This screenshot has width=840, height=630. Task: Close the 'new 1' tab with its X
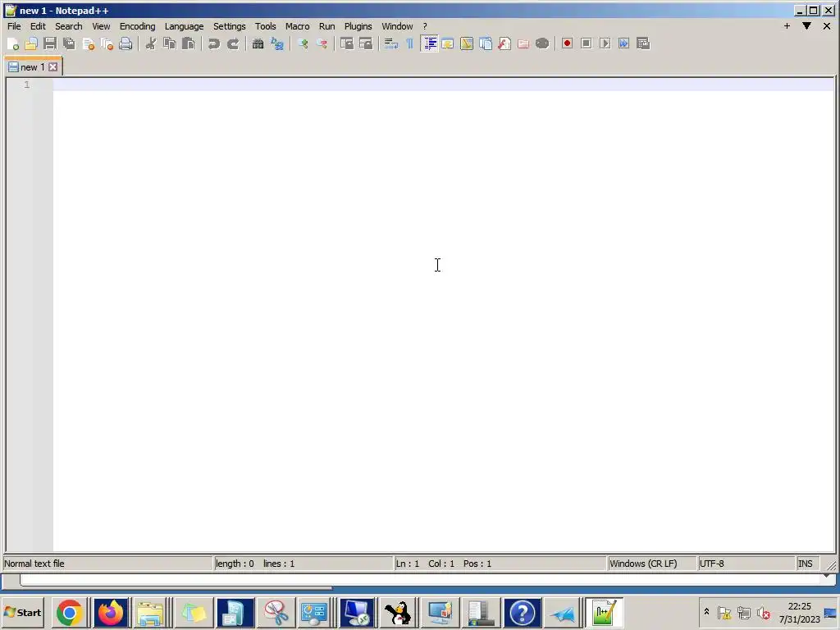pos(53,67)
